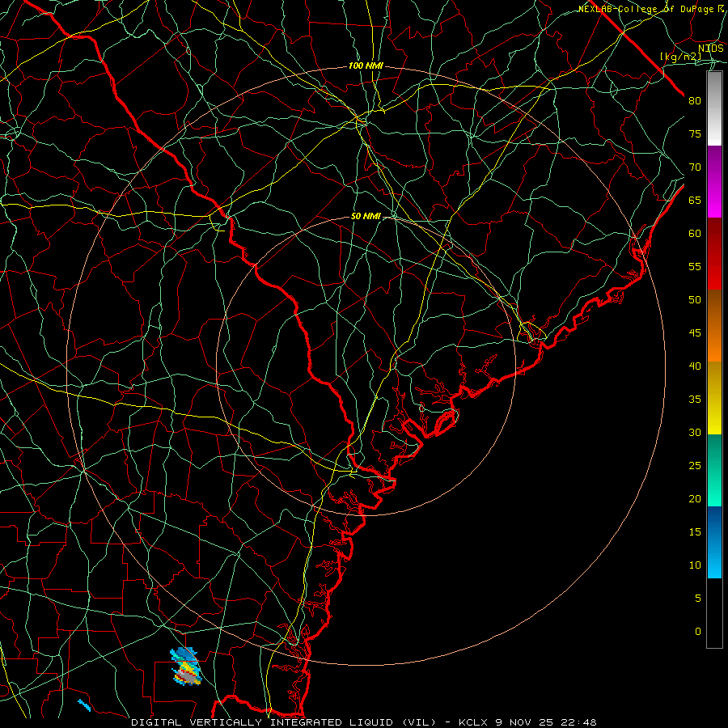
Task: Click the scale value 25
Action: (x=695, y=466)
